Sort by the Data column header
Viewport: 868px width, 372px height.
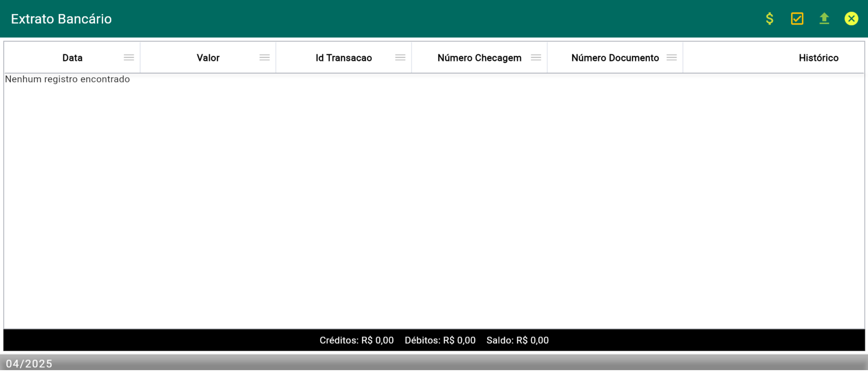(73, 58)
